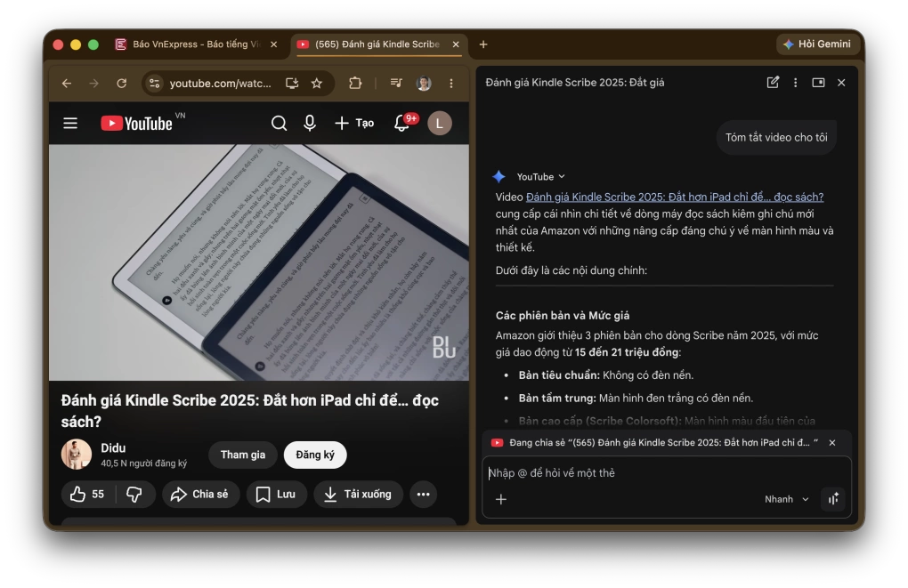Open the browser's three-dot menu

click(451, 82)
